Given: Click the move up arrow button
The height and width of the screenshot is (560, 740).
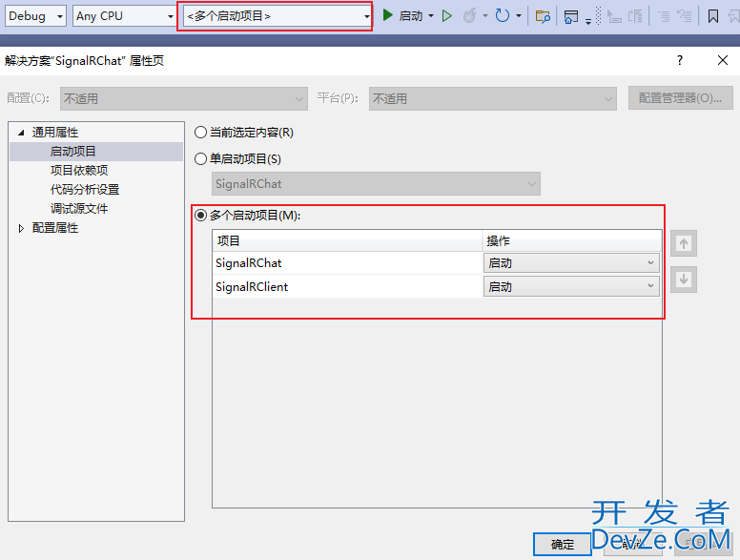Looking at the screenshot, I should tap(684, 243).
